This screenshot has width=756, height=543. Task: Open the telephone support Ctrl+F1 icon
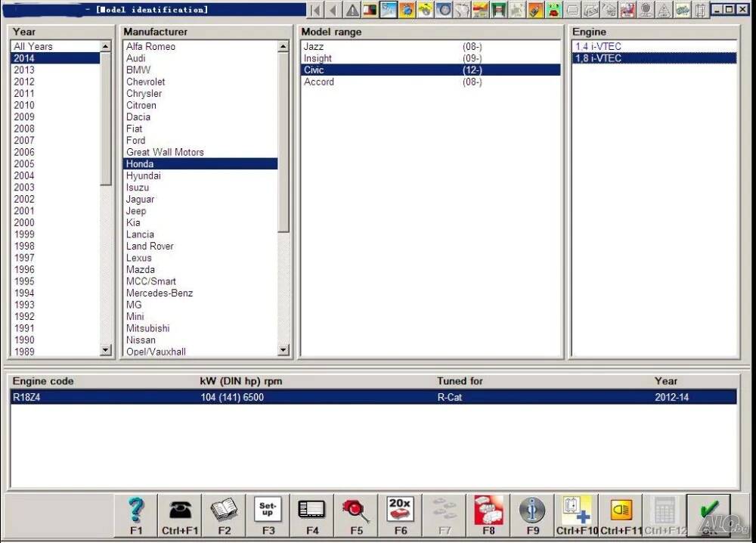[x=180, y=515]
